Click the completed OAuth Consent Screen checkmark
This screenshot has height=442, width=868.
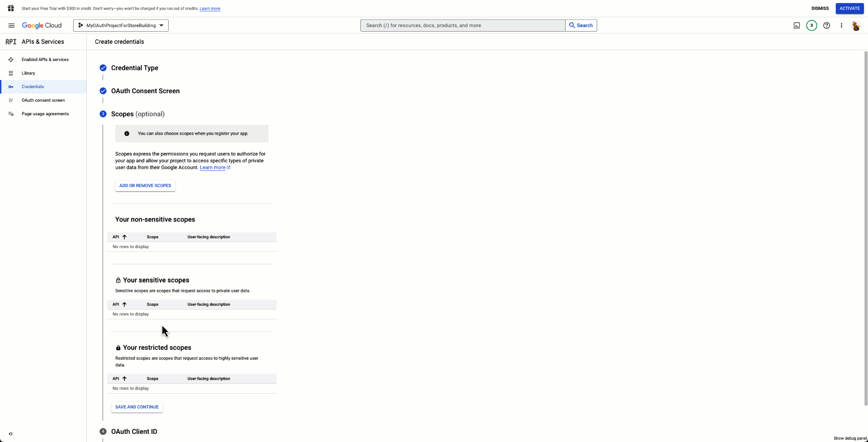(103, 90)
